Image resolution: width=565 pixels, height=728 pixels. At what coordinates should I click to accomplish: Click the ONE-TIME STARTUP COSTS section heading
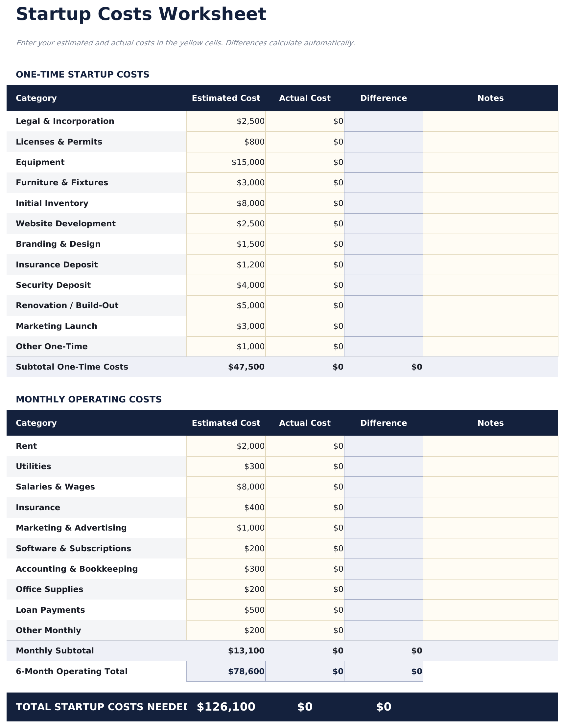82,74
